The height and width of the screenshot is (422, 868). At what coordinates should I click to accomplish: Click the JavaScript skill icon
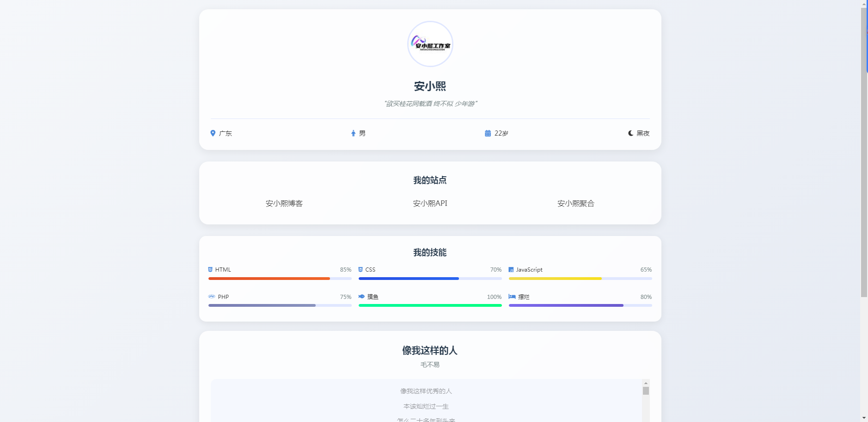(x=511, y=270)
